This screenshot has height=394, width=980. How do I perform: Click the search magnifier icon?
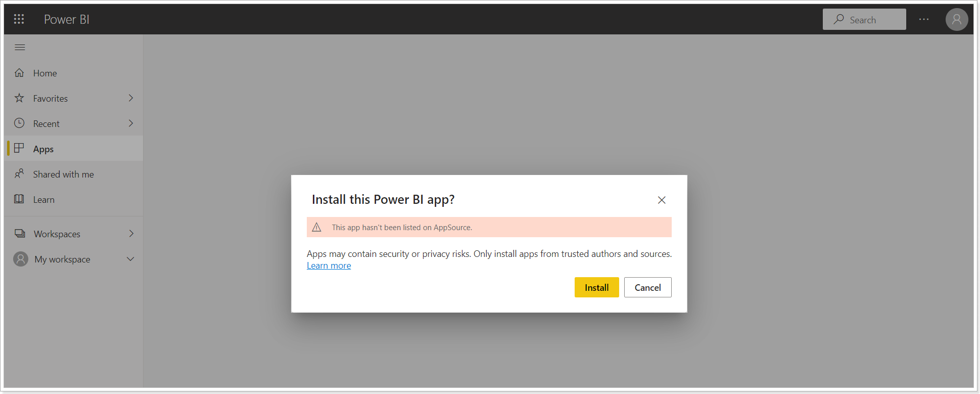(x=839, y=19)
